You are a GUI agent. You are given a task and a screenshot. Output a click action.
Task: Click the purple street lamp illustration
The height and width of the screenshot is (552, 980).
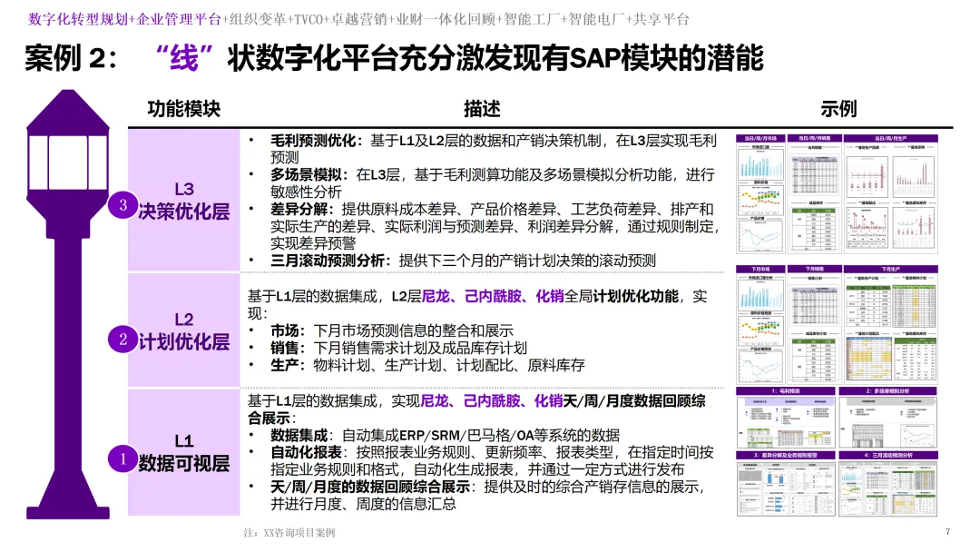pos(67,304)
